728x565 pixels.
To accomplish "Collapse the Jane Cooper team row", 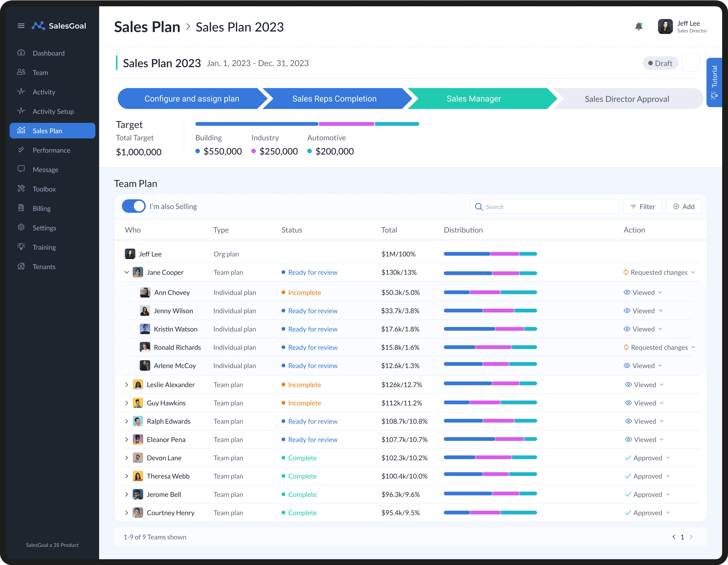I will (127, 272).
